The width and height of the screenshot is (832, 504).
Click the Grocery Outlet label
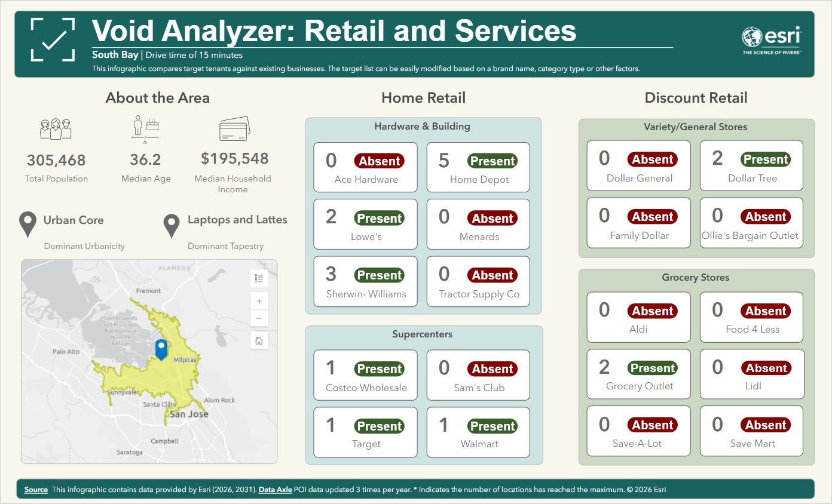click(x=640, y=386)
